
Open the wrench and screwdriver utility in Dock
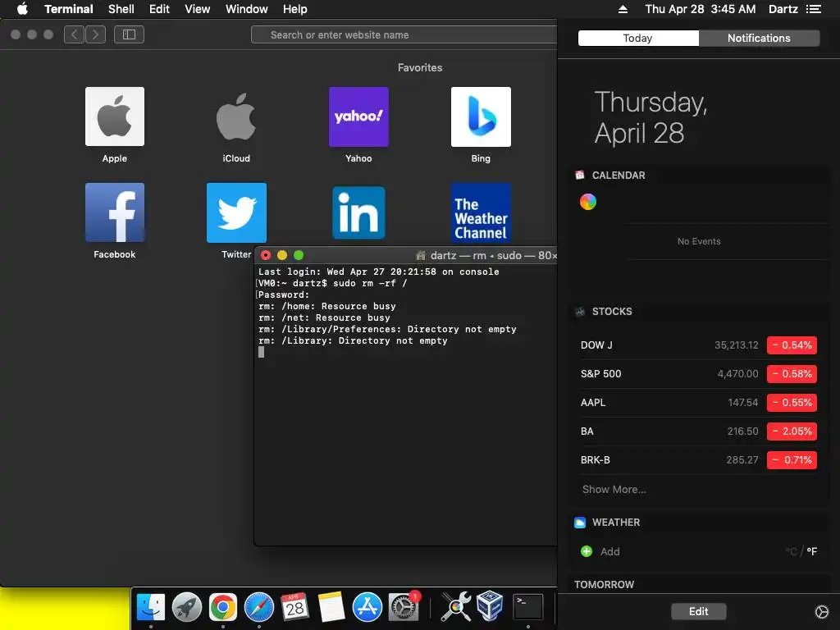point(456,607)
